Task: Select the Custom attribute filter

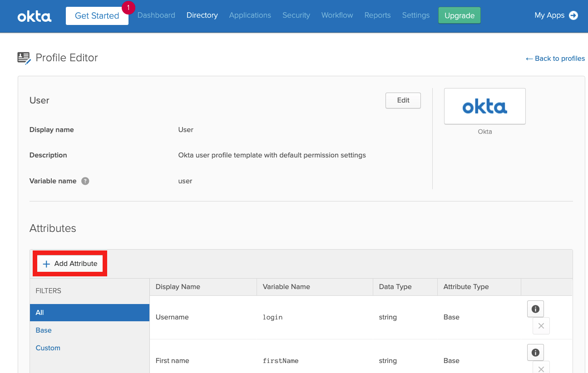Action: pyautogui.click(x=48, y=348)
